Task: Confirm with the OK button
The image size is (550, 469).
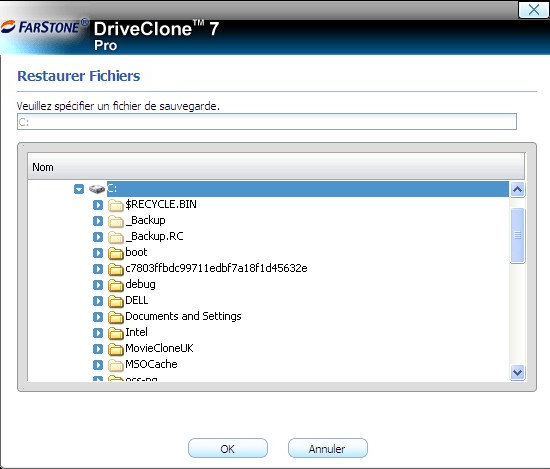Action: 228,448
